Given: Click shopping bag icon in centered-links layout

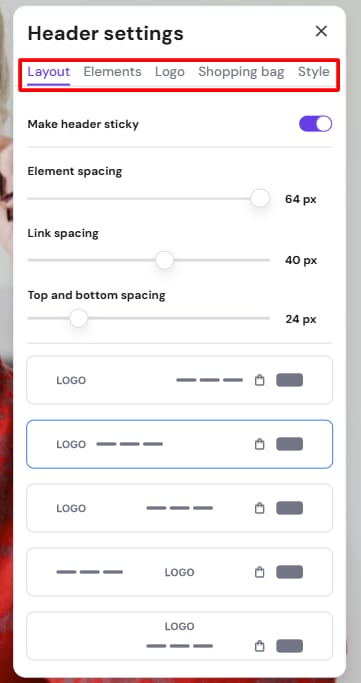Looking at the screenshot, I should pos(260,508).
